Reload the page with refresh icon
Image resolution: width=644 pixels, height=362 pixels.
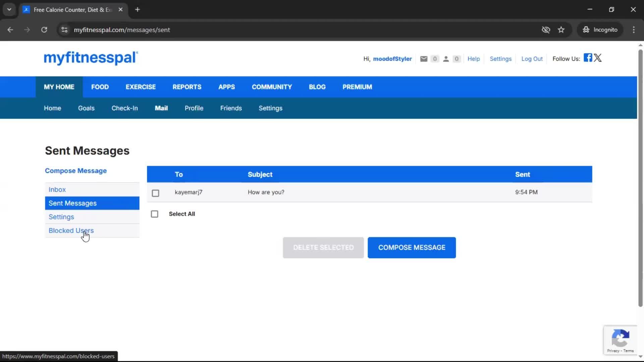coord(44,30)
